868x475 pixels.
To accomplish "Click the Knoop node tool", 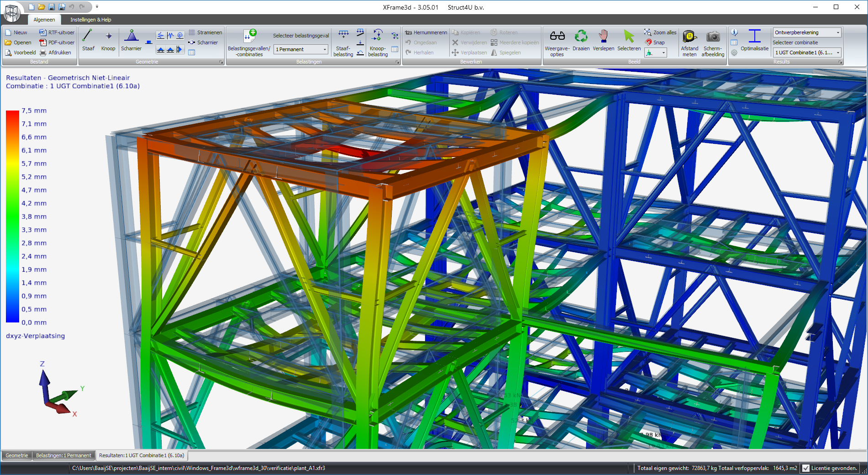I will coord(108,40).
